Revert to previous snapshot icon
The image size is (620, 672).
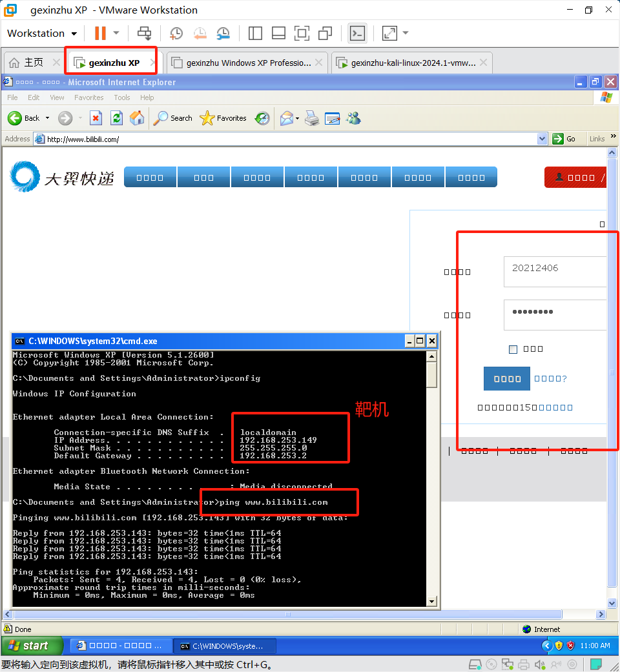point(200,33)
